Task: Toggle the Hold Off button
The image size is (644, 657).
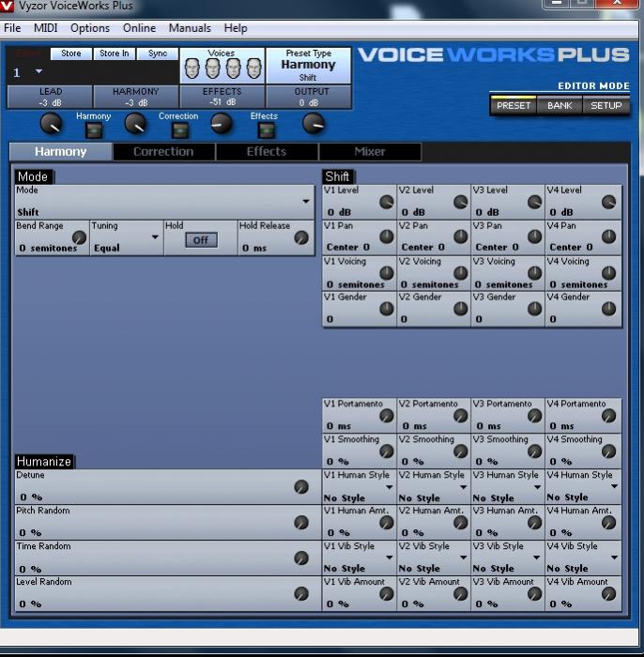Action: (201, 240)
